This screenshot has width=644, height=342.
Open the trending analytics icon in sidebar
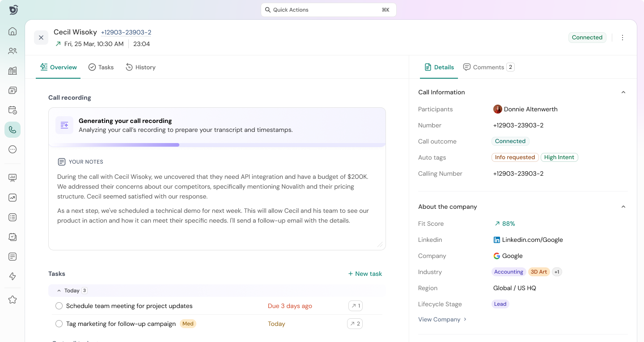click(x=13, y=198)
